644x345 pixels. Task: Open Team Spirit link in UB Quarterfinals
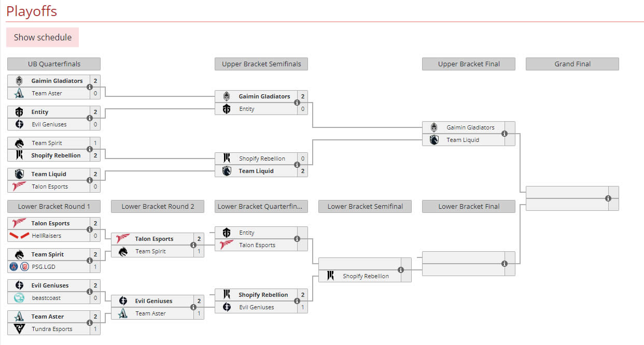click(x=47, y=143)
